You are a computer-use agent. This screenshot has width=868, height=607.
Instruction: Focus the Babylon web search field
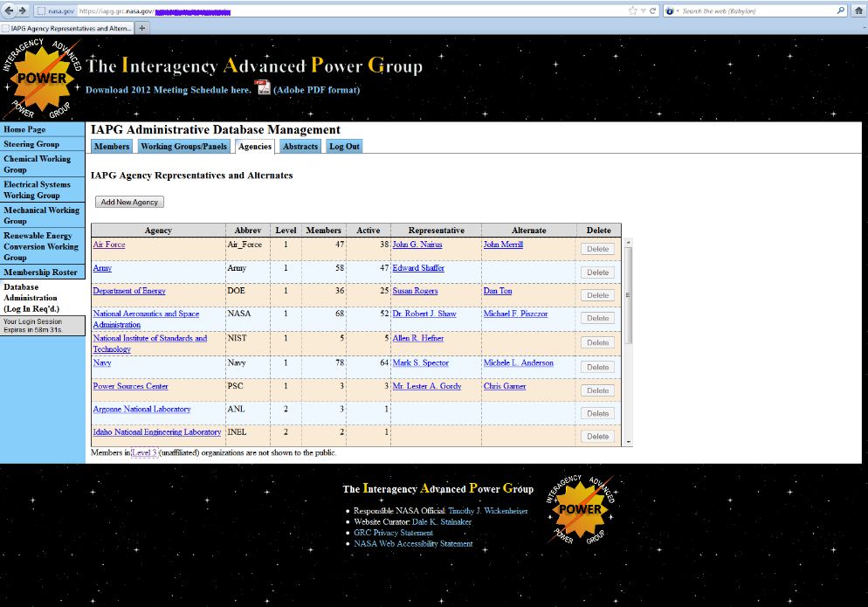[x=757, y=10]
